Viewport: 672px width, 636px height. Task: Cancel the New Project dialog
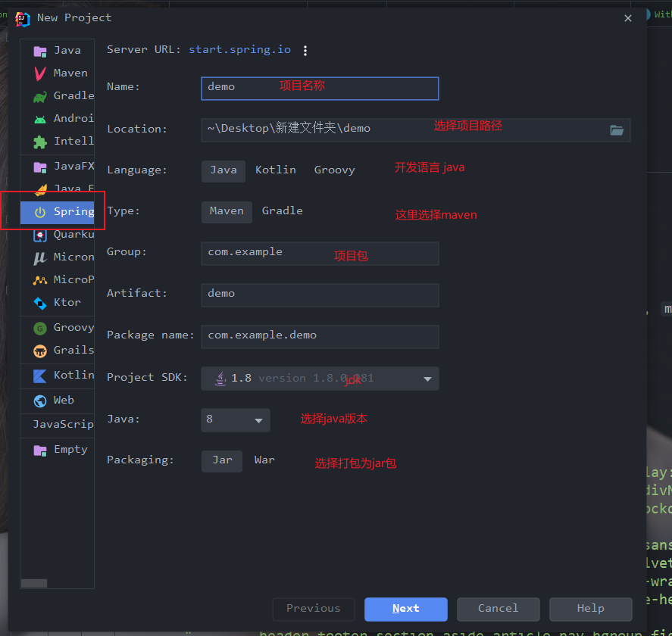(x=498, y=609)
